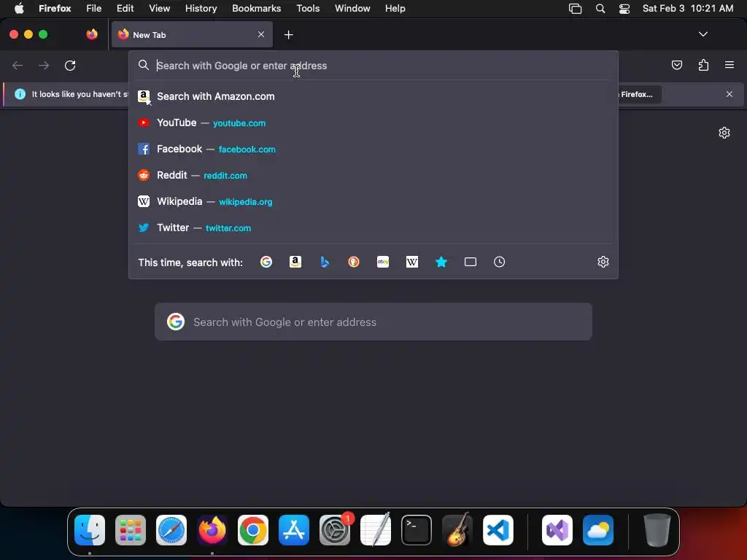Click the Search with Amazon.com suggestion
Image resolution: width=747 pixels, height=560 pixels.
[373, 96]
